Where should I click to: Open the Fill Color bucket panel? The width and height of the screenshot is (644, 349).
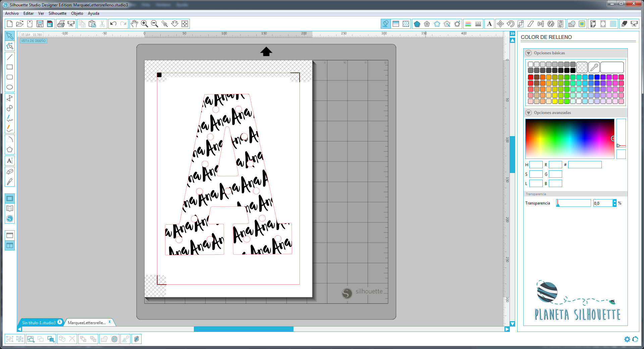pos(385,24)
